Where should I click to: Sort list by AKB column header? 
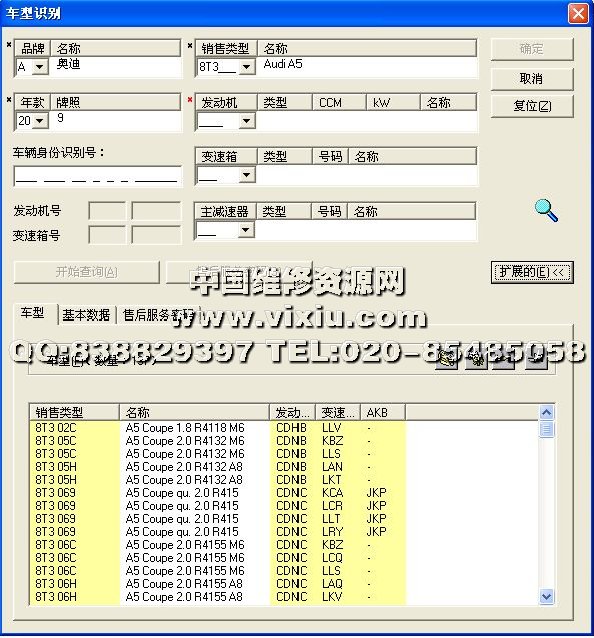[383, 413]
